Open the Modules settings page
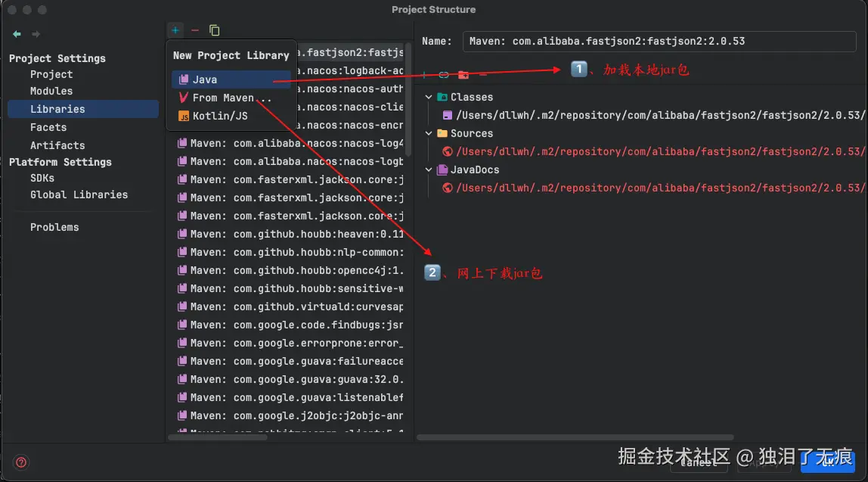 tap(51, 91)
